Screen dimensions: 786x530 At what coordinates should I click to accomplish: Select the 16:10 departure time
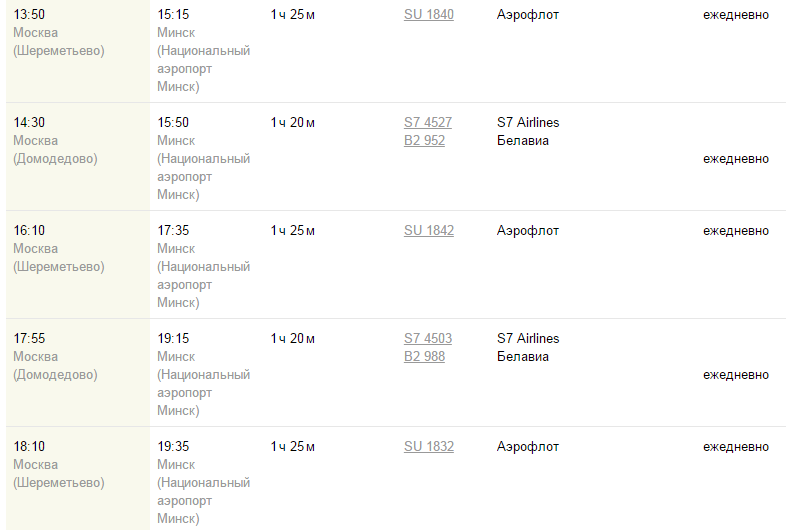(x=29, y=231)
